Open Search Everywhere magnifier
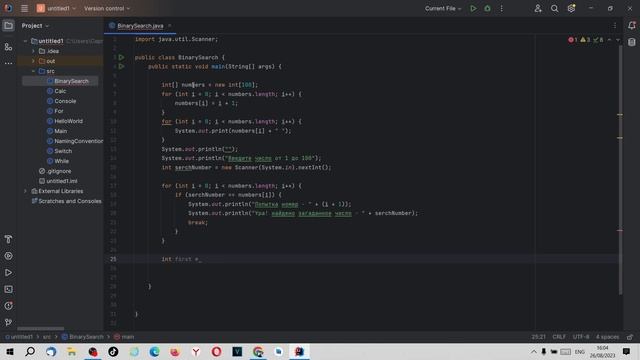Viewport: 640px width, 360px height. [554, 8]
